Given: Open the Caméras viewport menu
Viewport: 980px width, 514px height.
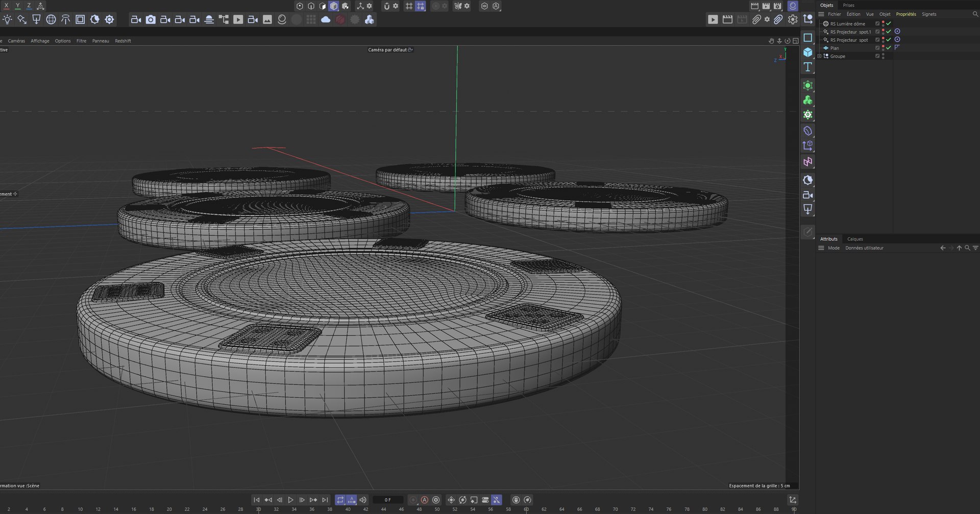Looking at the screenshot, I should [16, 41].
